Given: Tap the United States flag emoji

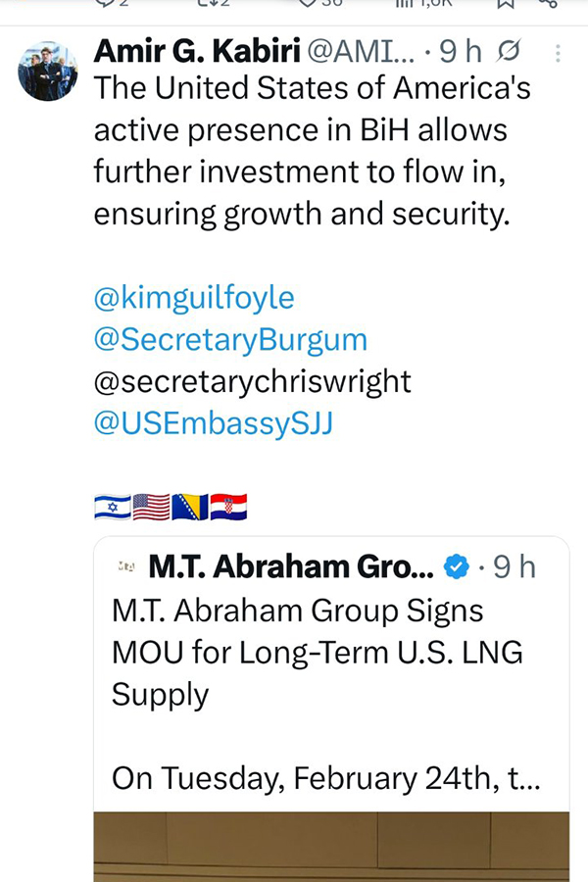Looking at the screenshot, I should (x=151, y=507).
